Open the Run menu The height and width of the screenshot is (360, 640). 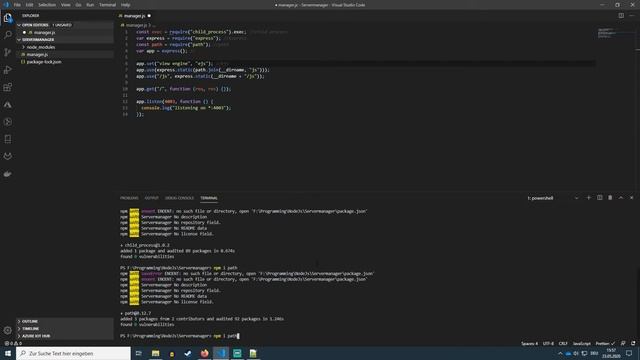tap(90, 5)
